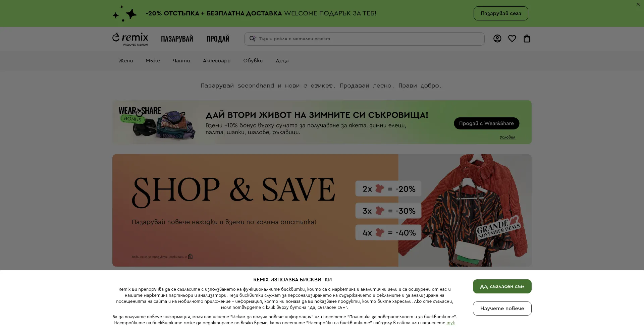Open the shopping bag cart icon
Image resolution: width=644 pixels, height=333 pixels.
527,39
